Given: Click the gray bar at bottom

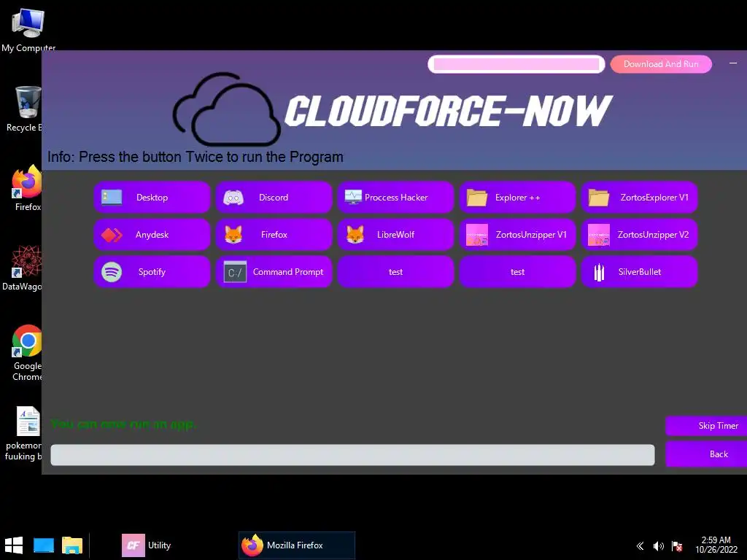Looking at the screenshot, I should (352, 455).
